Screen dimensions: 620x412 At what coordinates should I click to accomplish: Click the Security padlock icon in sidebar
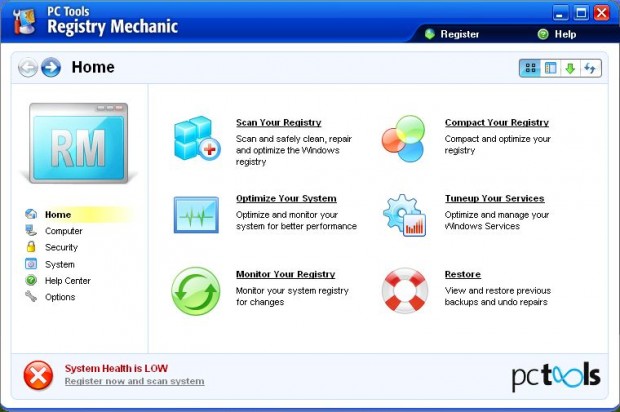point(31,247)
